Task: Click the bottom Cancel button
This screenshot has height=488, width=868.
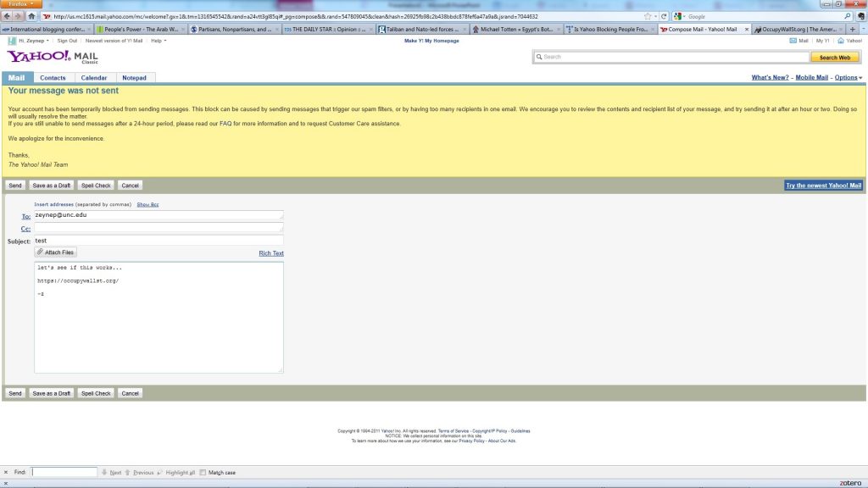Action: (x=130, y=393)
